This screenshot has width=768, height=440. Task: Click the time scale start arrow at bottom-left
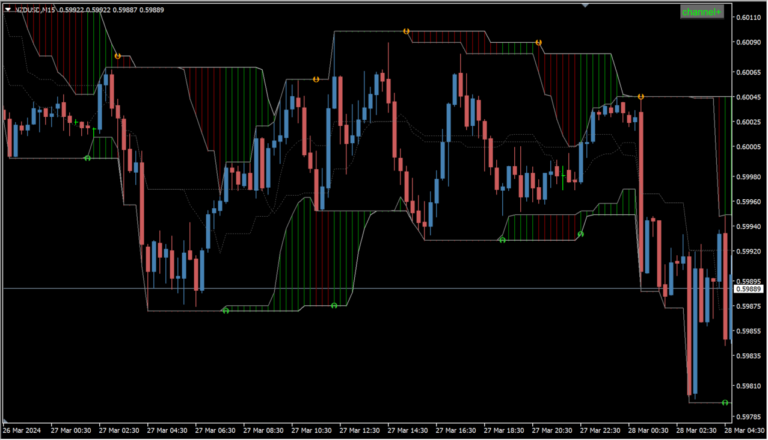pos(5,421)
